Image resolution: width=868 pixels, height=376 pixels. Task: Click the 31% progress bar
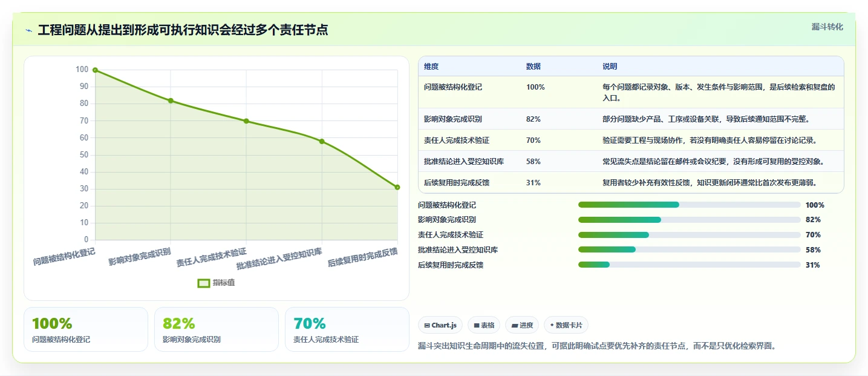click(690, 265)
